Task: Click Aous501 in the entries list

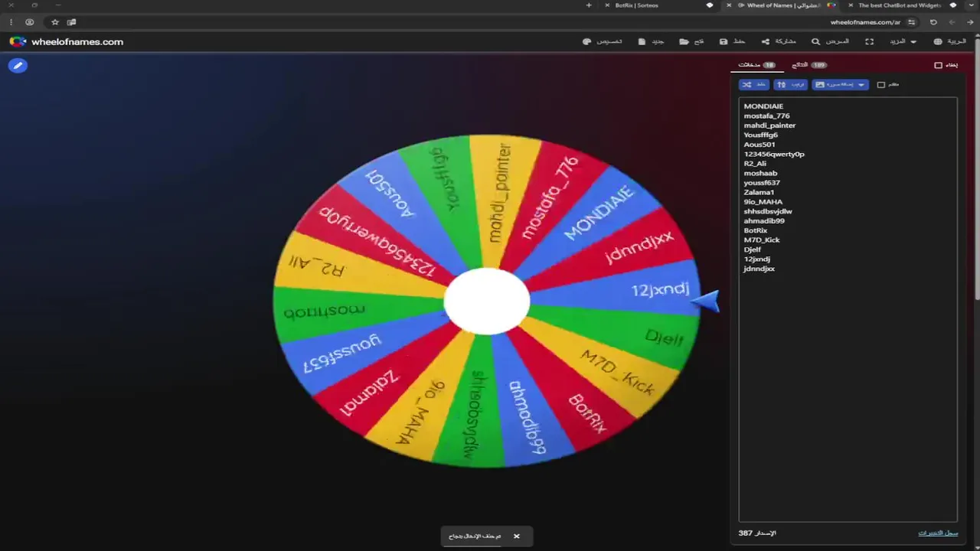Action: (x=759, y=145)
